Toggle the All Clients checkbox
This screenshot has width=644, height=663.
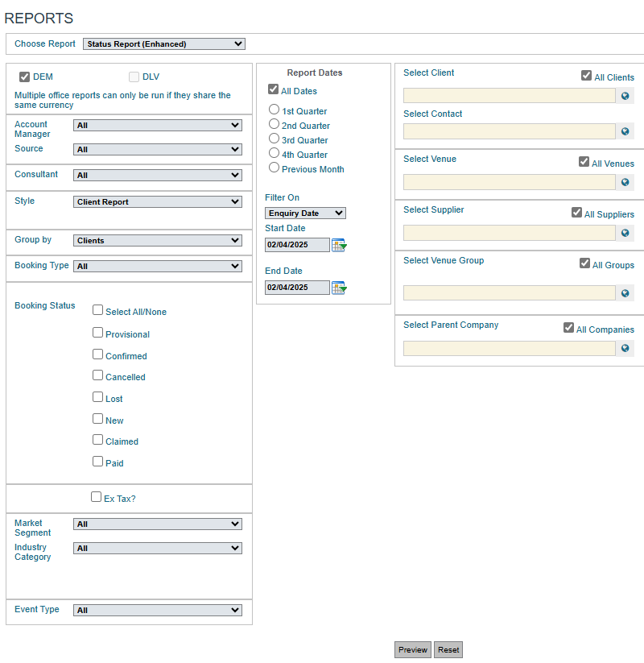click(x=587, y=75)
